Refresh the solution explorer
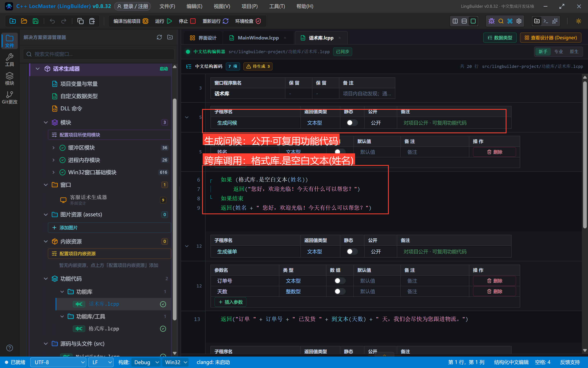Viewport: 588px width, 368px height. point(159,37)
